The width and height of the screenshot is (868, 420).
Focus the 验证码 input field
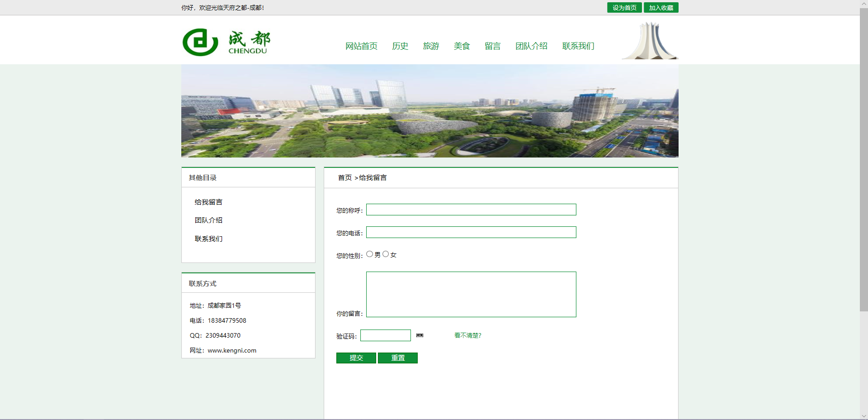[x=386, y=335]
